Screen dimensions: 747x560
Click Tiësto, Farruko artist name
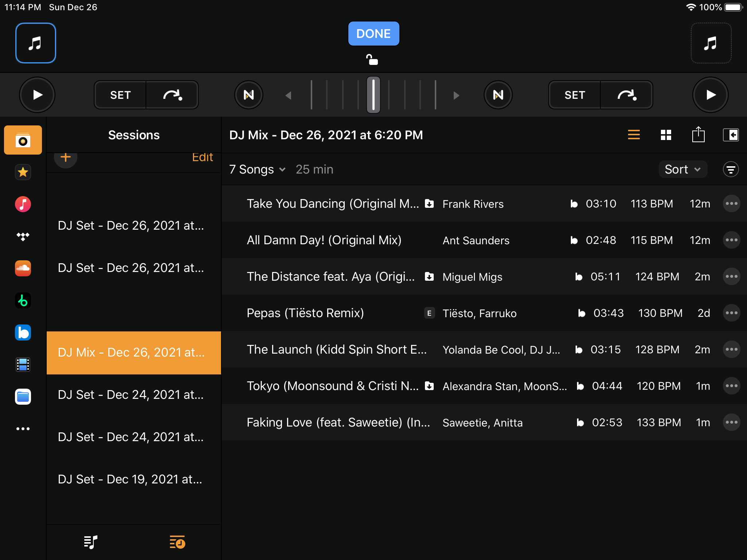(479, 314)
